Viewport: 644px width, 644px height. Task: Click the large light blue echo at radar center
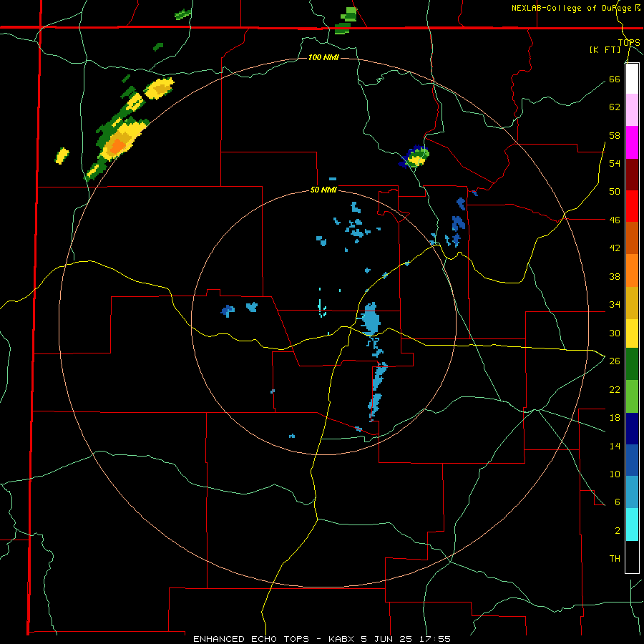[371, 319]
